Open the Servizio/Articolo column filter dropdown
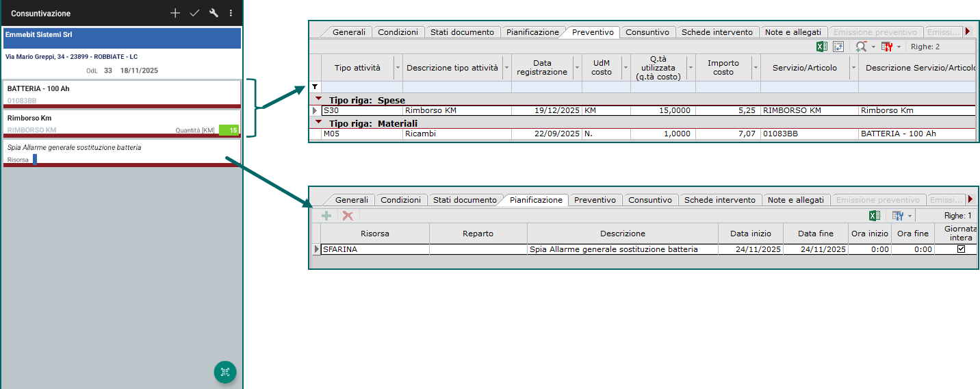This screenshot has width=980, height=389. coord(853,68)
